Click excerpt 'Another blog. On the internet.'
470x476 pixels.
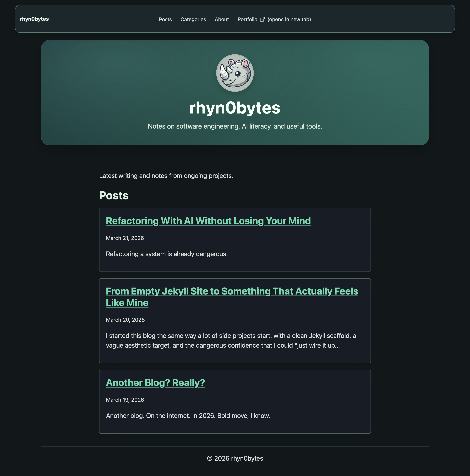(x=188, y=416)
